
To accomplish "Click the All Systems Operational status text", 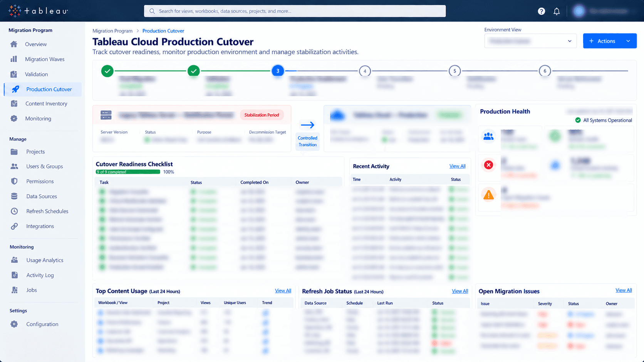I will pos(607,120).
